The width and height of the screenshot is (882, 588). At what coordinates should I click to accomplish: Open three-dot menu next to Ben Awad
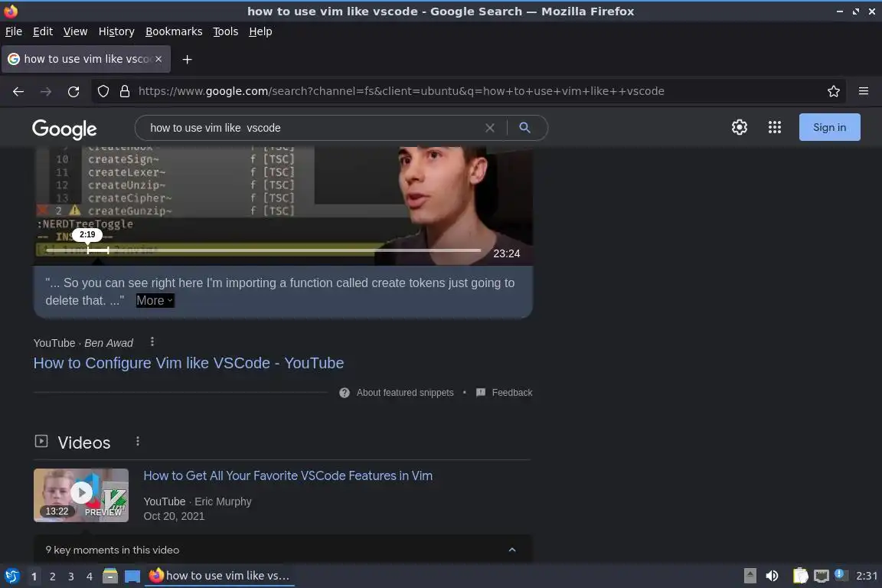pos(152,342)
